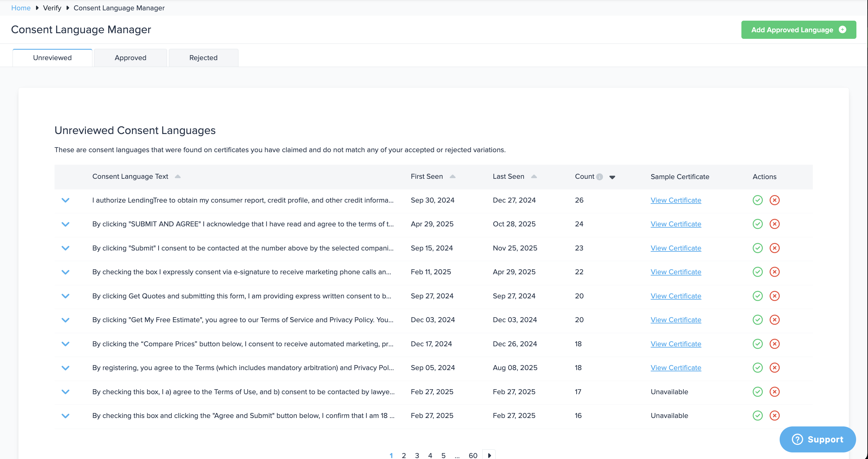Screen dimensions: 868x459
Task: Approve the LendingTree consent language row
Action: point(757,200)
